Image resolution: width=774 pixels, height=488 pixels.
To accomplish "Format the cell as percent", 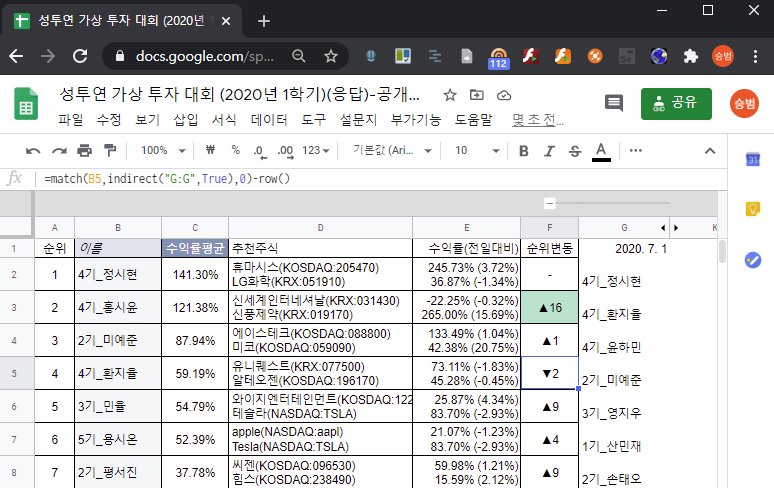I will coord(235,150).
